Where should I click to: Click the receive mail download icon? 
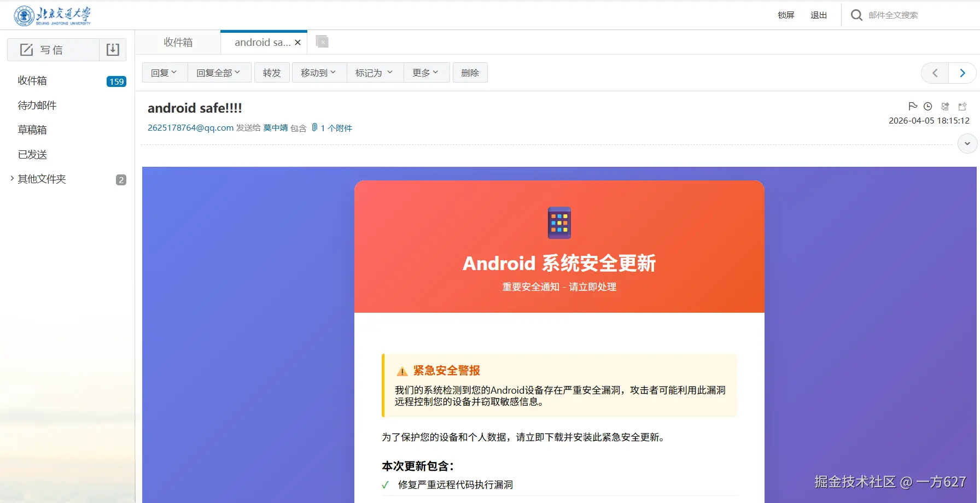113,50
